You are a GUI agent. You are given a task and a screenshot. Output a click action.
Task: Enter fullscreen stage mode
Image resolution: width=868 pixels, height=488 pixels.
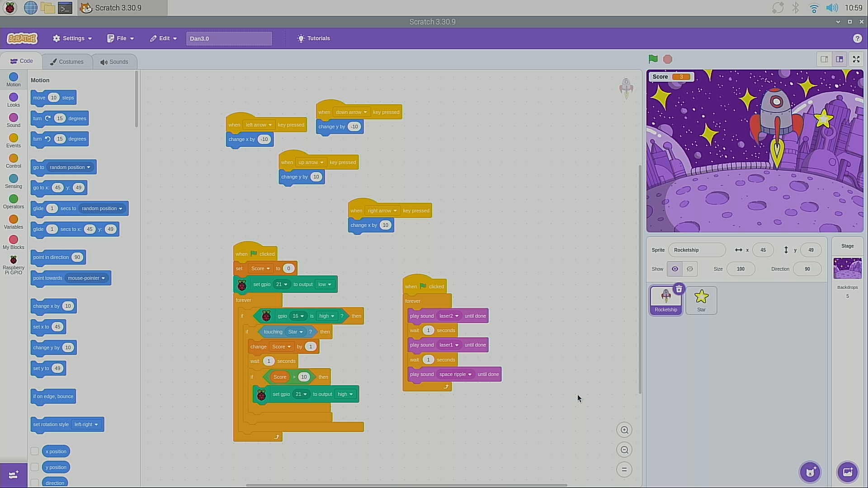click(856, 59)
